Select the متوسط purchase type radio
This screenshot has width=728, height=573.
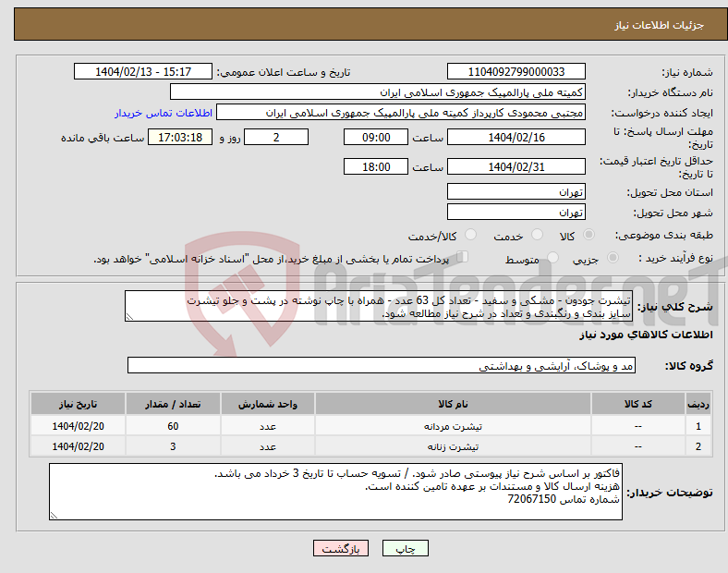click(553, 257)
